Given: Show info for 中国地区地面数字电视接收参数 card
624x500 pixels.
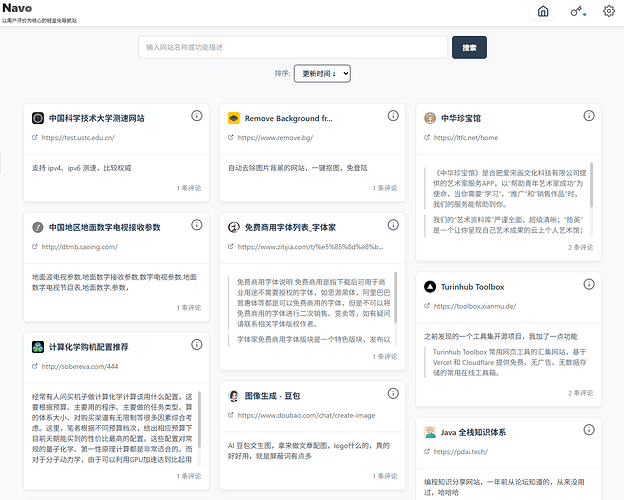Looking at the screenshot, I should click(x=197, y=225).
